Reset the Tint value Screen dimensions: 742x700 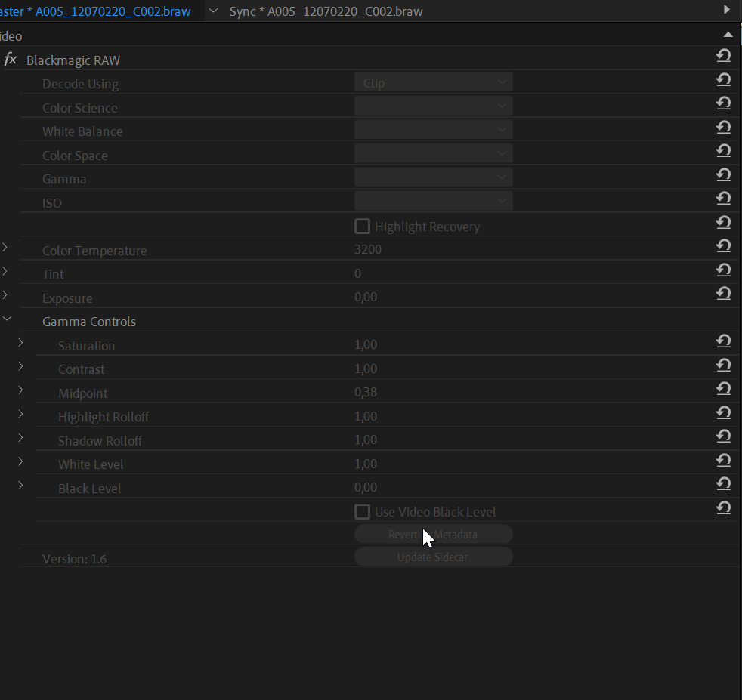coord(724,270)
